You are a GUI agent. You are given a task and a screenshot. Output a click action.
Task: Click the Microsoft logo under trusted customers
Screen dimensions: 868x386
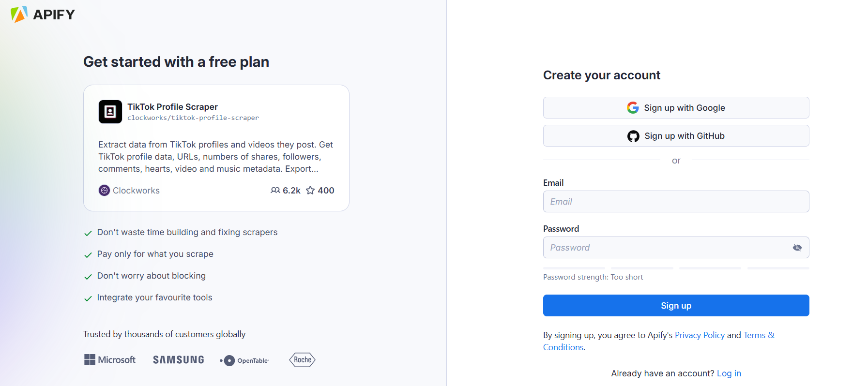click(x=109, y=359)
